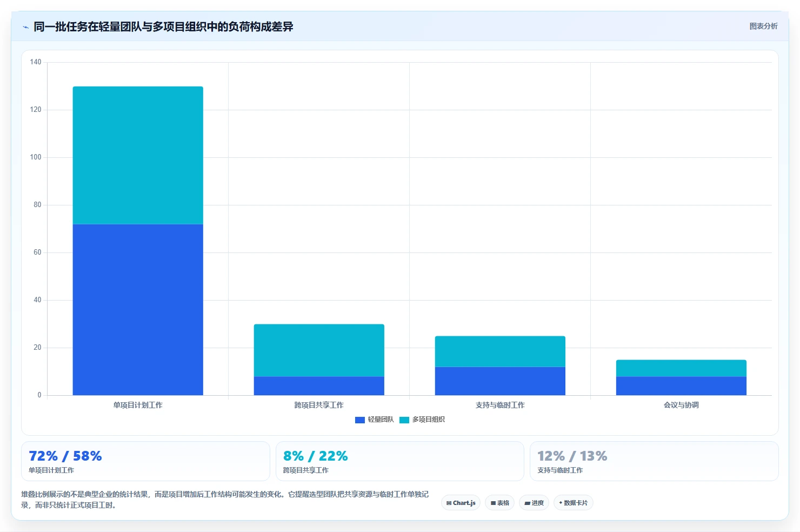Image resolution: width=800 pixels, height=532 pixels.
Task: Open the 72% / 58% stat card
Action: 145,461
